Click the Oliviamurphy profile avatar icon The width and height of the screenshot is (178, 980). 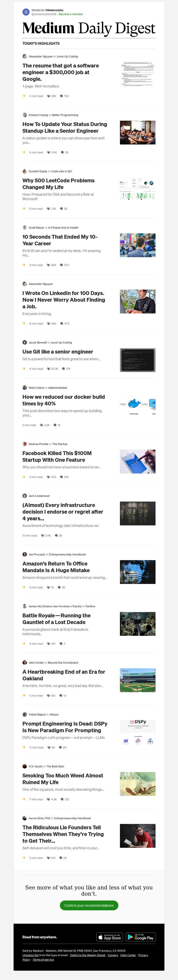click(x=26, y=12)
